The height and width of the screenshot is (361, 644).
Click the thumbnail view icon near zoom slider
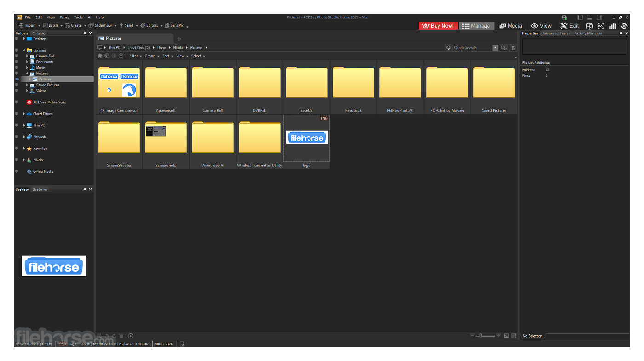[x=506, y=336]
